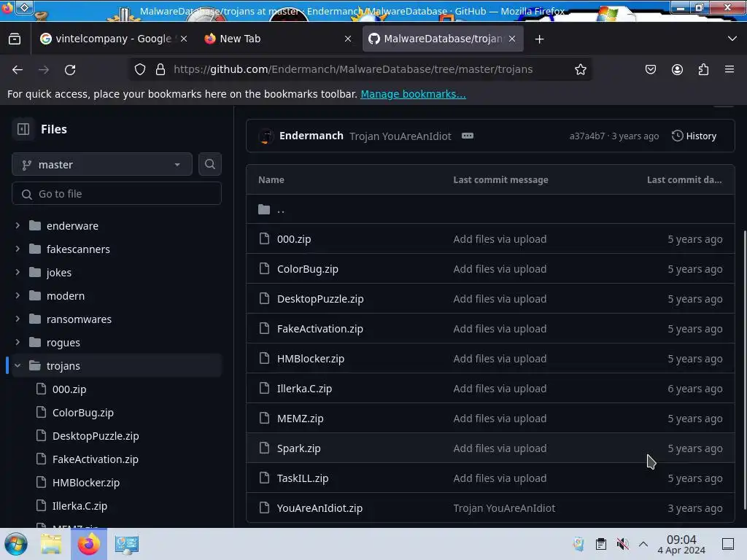Open the Firefox account icon

coord(677,69)
